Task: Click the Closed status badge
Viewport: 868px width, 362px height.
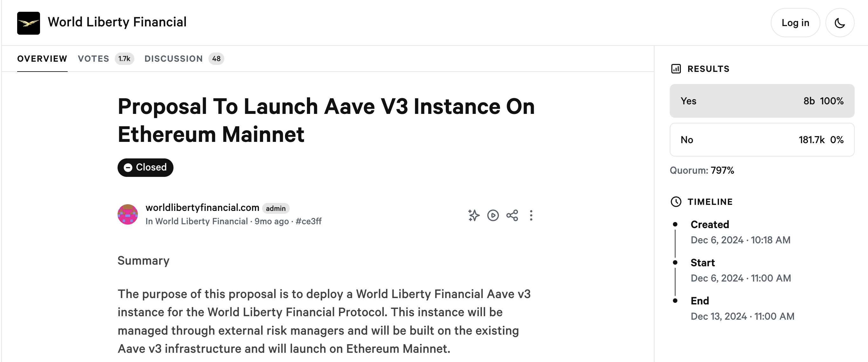Action: tap(145, 167)
